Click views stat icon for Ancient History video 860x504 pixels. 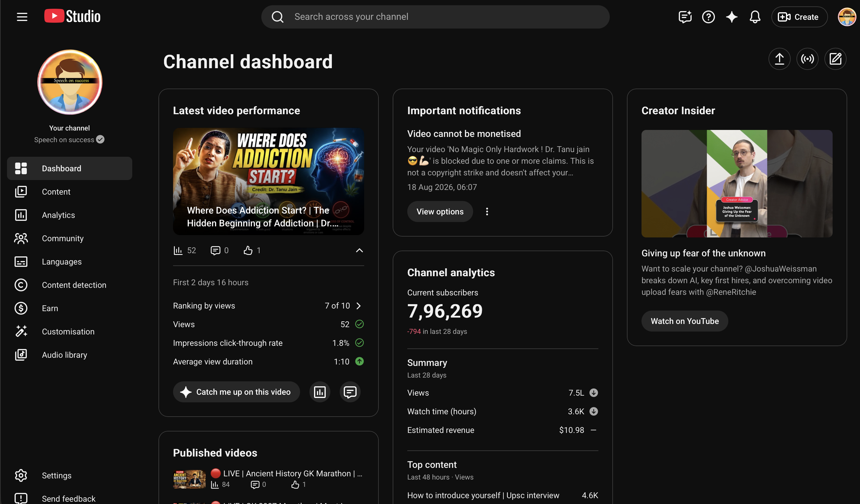point(215,484)
